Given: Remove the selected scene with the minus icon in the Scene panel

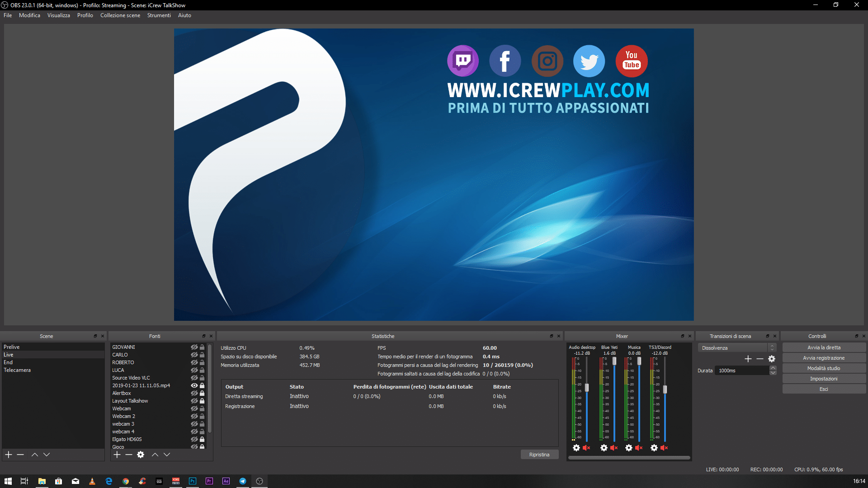Looking at the screenshot, I should [20, 455].
